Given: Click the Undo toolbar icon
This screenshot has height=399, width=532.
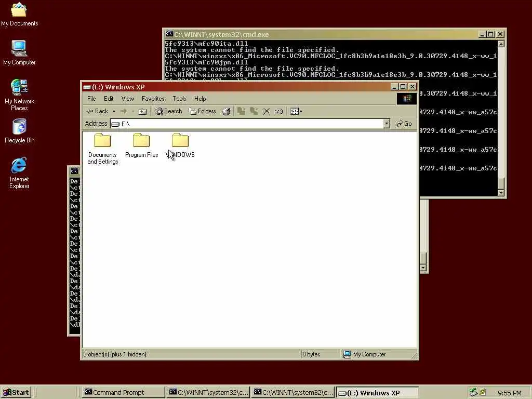Looking at the screenshot, I should [278, 111].
